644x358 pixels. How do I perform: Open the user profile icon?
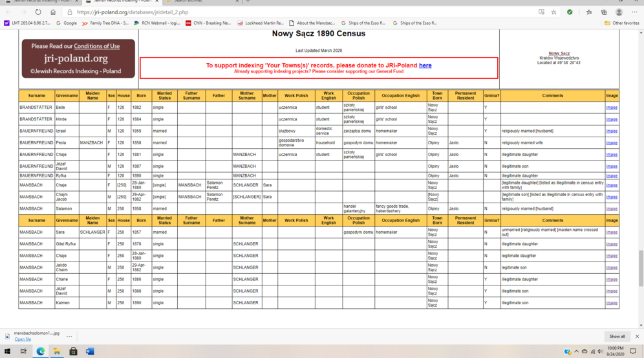click(x=619, y=12)
